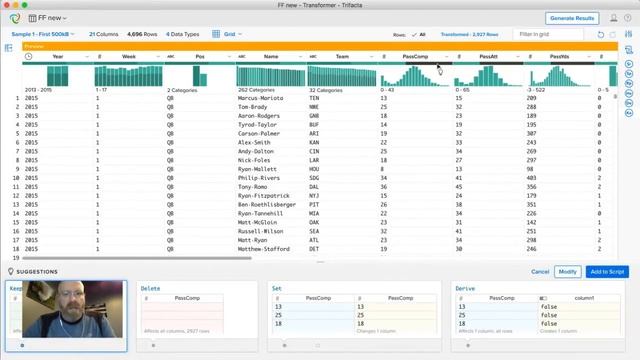Click the fourth circular transform icon
The image size is (640, 360).
(629, 93)
